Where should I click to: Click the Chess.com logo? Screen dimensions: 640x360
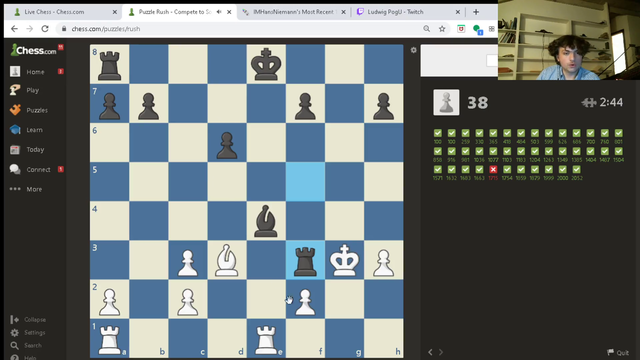tap(33, 50)
